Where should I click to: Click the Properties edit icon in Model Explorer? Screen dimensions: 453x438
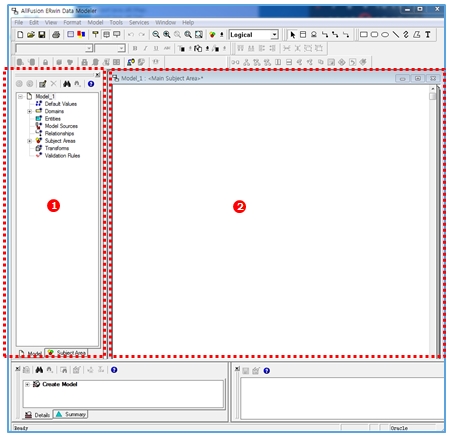(x=42, y=84)
